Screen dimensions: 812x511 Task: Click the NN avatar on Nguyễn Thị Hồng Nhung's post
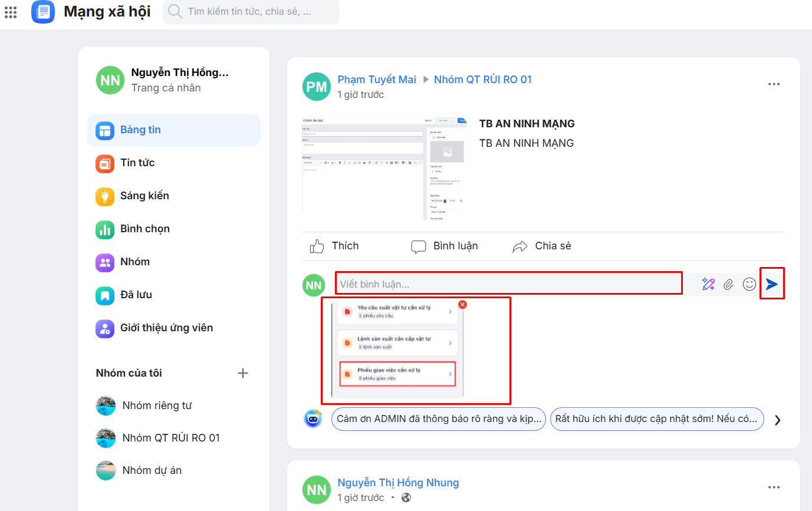[x=317, y=490]
